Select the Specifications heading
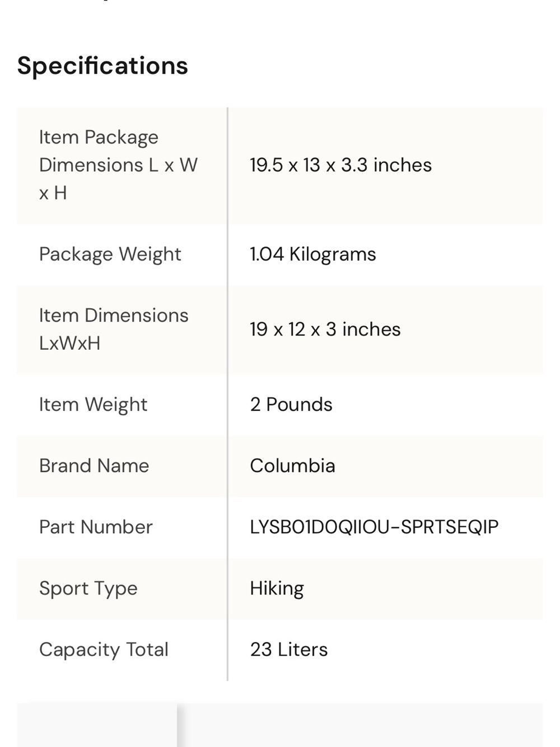Image resolution: width=560 pixels, height=747 pixels. pos(102,66)
